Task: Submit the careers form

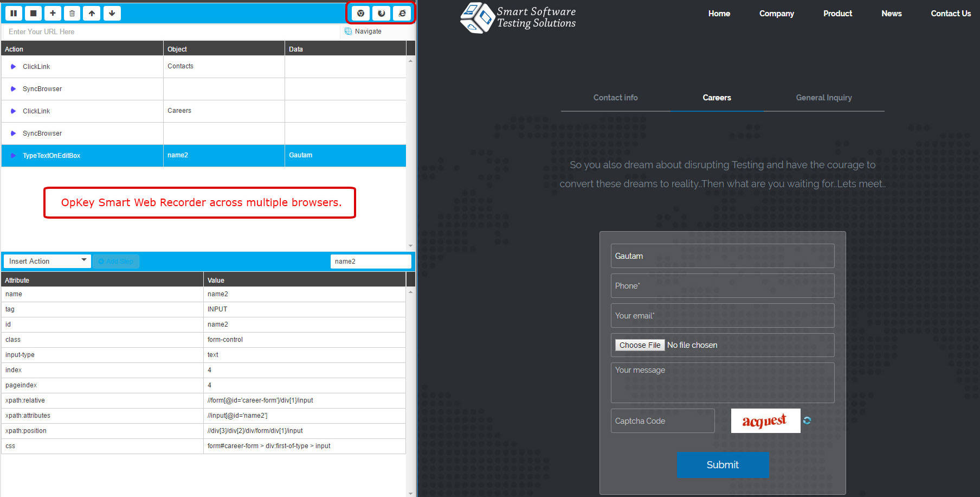Action: click(x=723, y=465)
